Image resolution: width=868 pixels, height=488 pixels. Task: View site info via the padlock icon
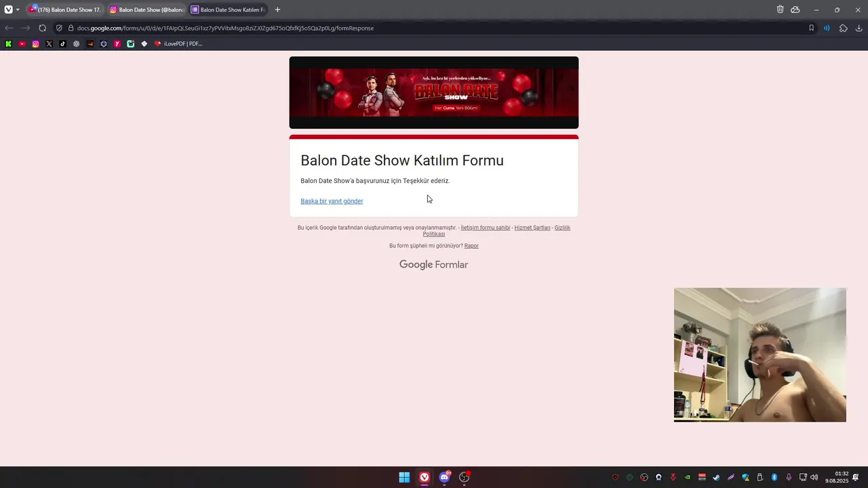(71, 28)
